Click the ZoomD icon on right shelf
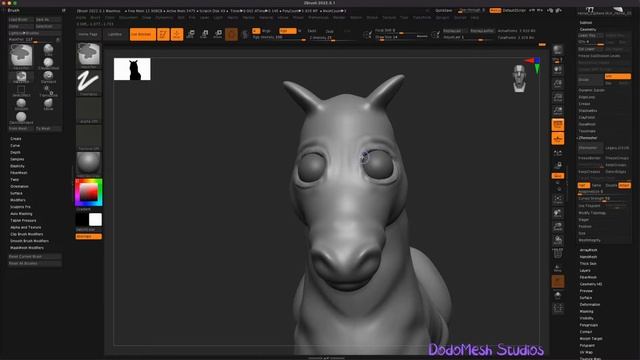This screenshot has height=360, width=640. click(558, 227)
